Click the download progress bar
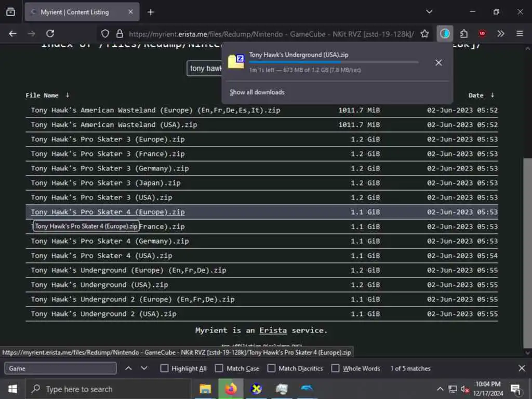Image resolution: width=532 pixels, height=399 pixels. coord(334,62)
